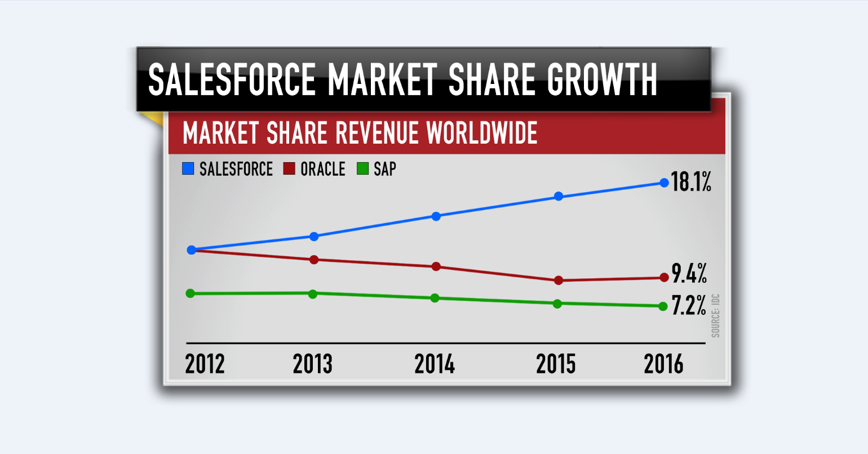Click the 2016 axis label
Image resolution: width=868 pixels, height=454 pixels.
[x=664, y=364]
